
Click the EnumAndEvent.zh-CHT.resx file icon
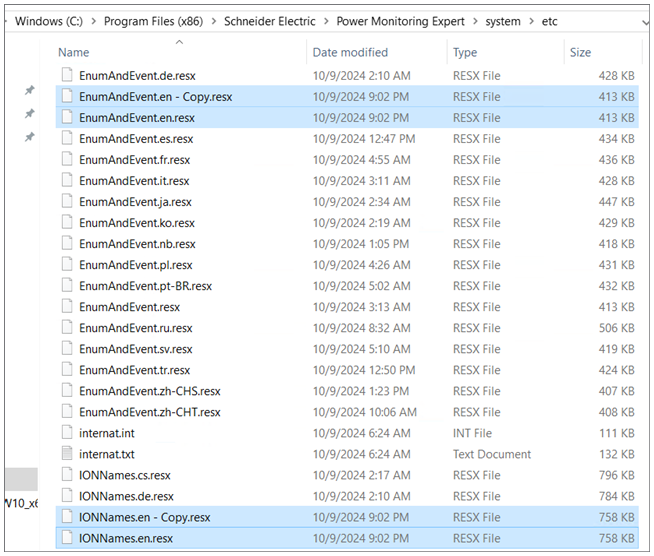click(67, 411)
